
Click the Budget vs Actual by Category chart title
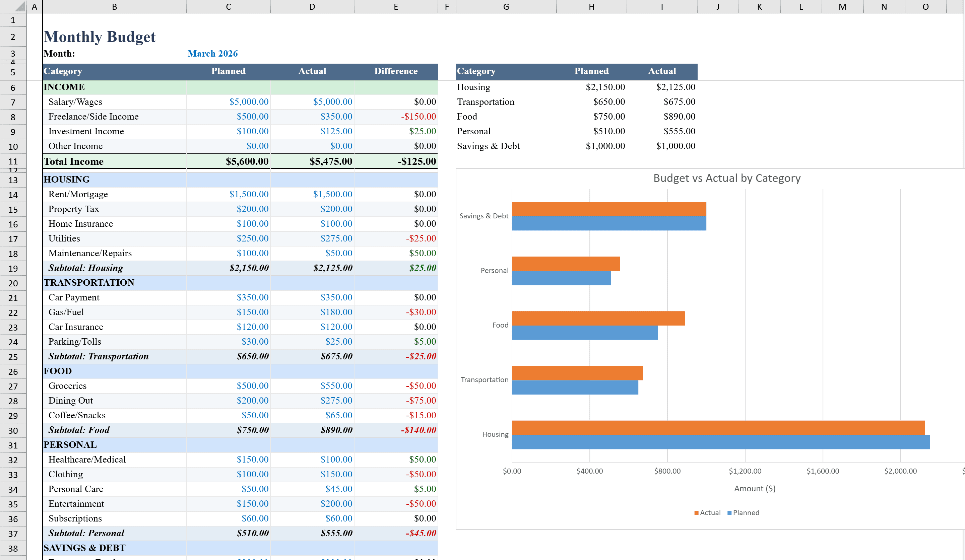[727, 178]
